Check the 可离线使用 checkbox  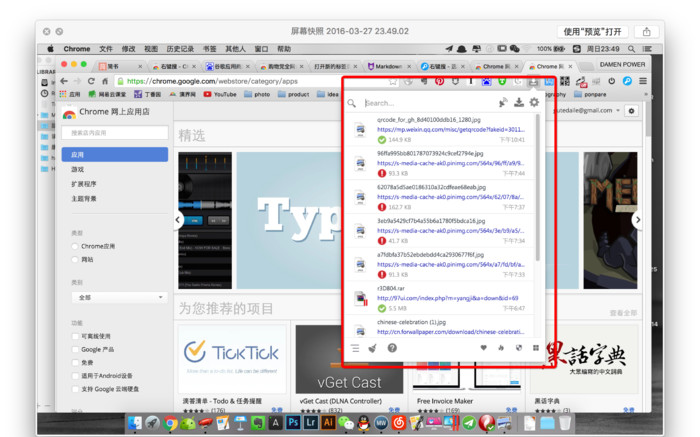click(75, 336)
